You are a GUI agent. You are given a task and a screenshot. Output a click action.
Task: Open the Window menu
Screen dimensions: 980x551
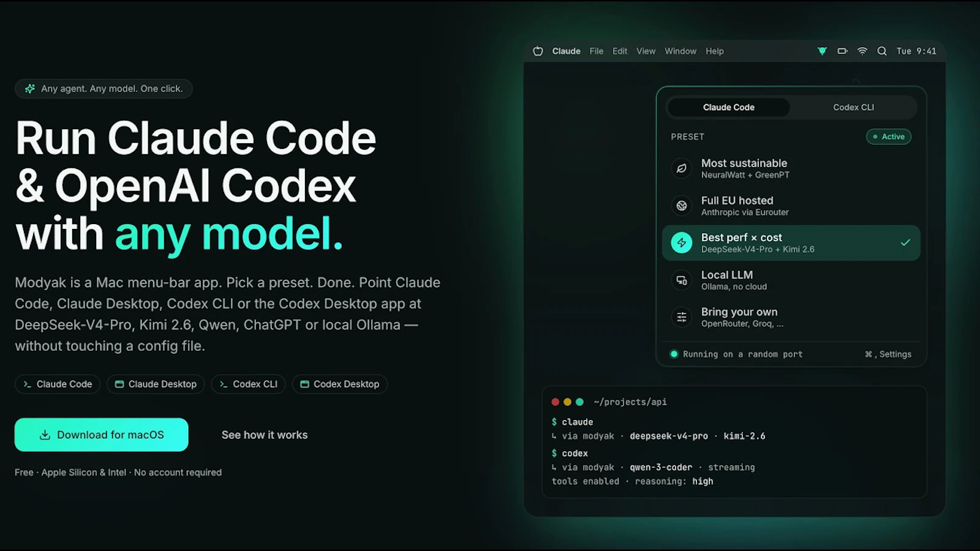click(x=680, y=51)
